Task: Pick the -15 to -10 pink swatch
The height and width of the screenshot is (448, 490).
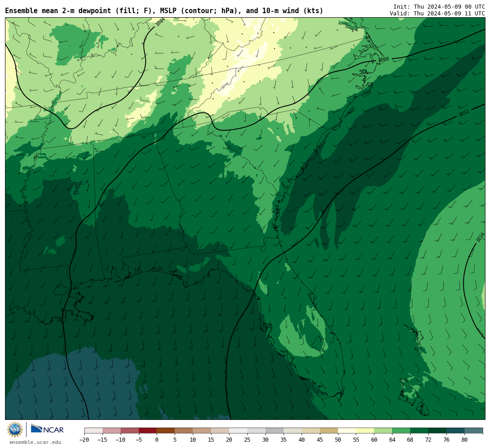Action: [112, 431]
